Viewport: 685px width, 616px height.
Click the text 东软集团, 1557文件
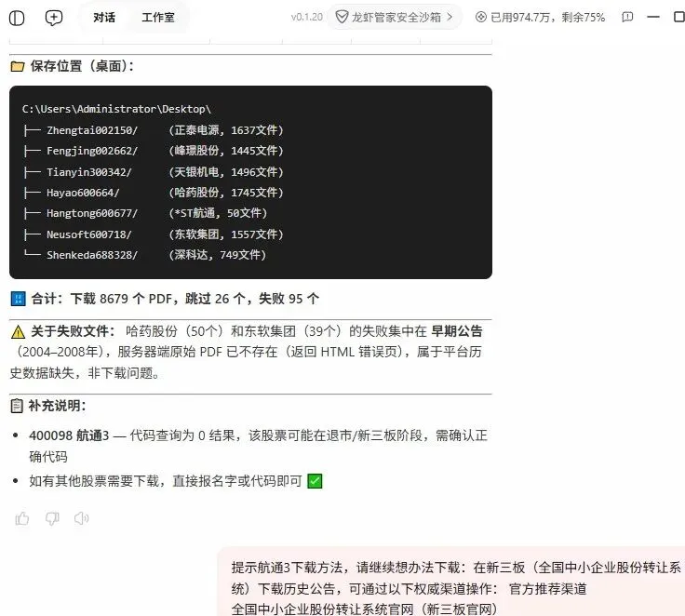(x=226, y=234)
